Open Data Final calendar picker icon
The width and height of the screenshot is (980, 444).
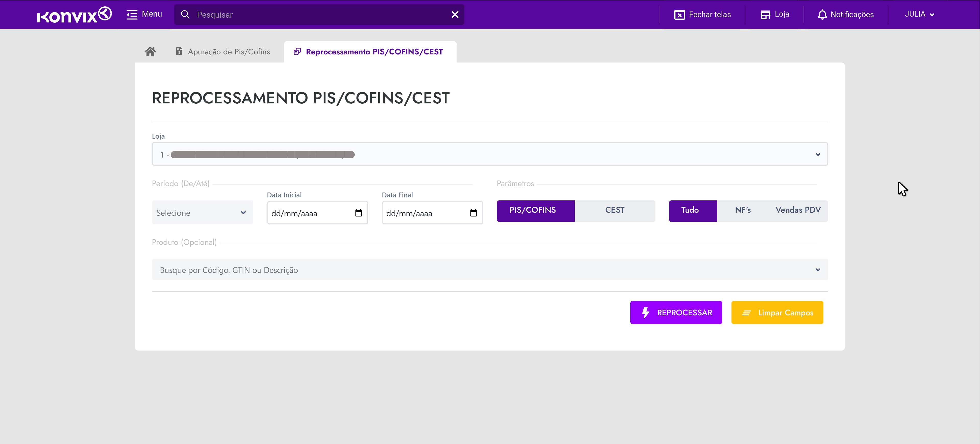tap(473, 213)
